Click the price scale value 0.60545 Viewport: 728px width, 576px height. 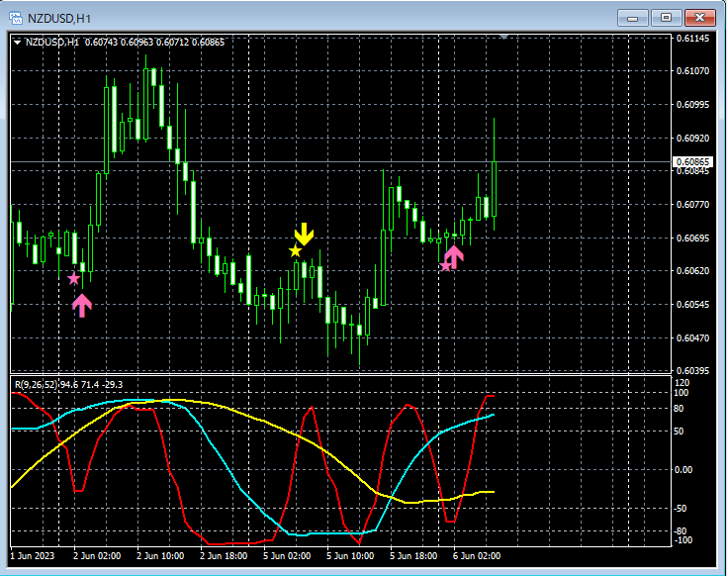click(x=692, y=304)
